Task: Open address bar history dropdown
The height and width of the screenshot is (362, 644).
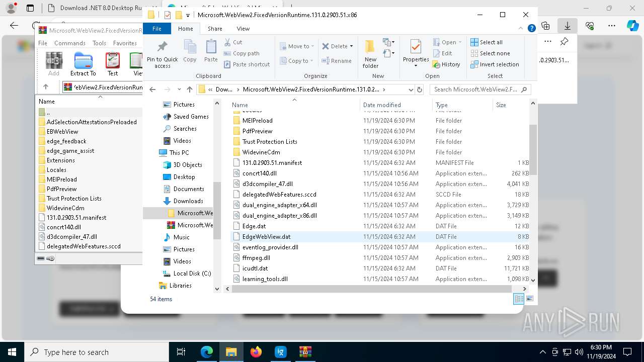Action: click(411, 89)
